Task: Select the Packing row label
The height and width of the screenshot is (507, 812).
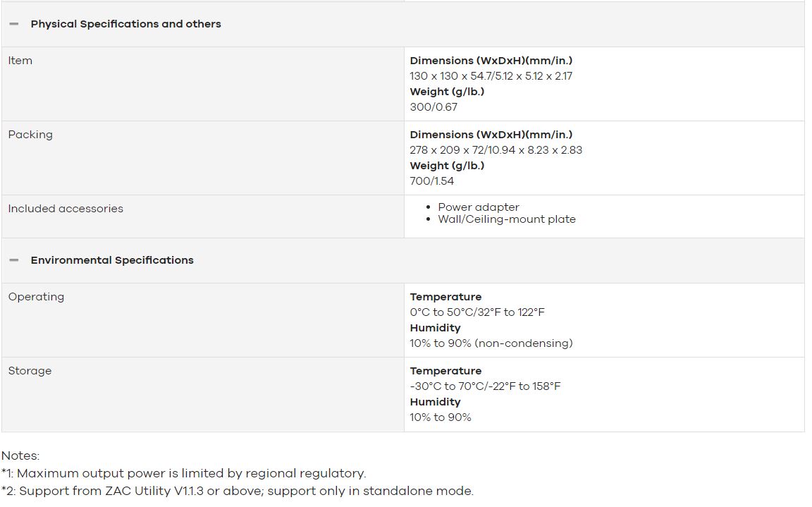Action: coord(30,135)
